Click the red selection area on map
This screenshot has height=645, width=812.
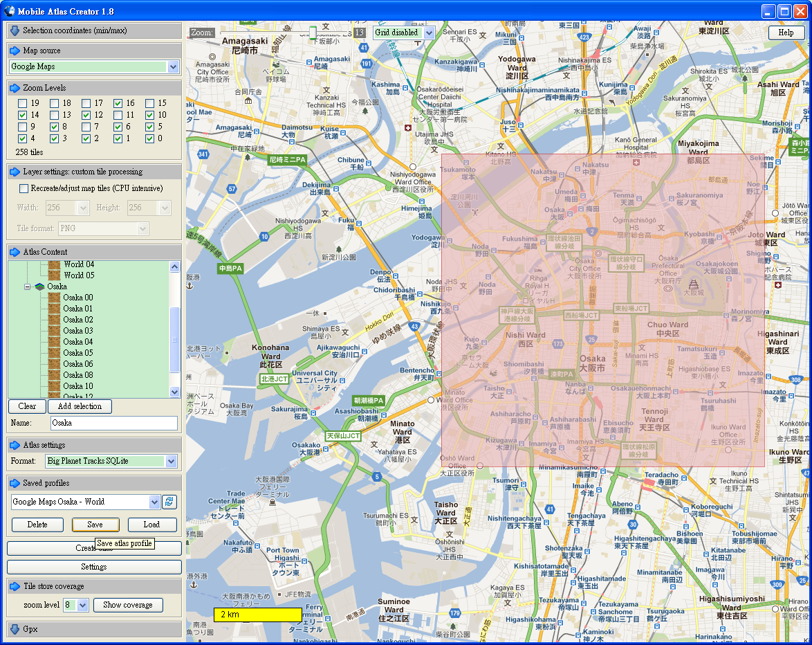pyautogui.click(x=603, y=310)
